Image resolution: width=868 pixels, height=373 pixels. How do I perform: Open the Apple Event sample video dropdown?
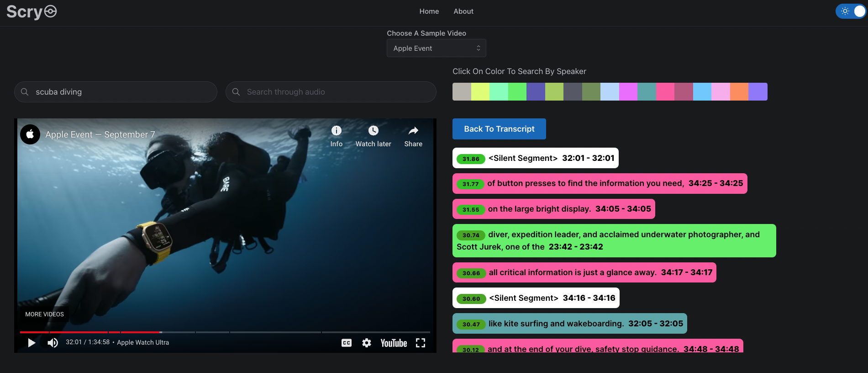pos(436,48)
